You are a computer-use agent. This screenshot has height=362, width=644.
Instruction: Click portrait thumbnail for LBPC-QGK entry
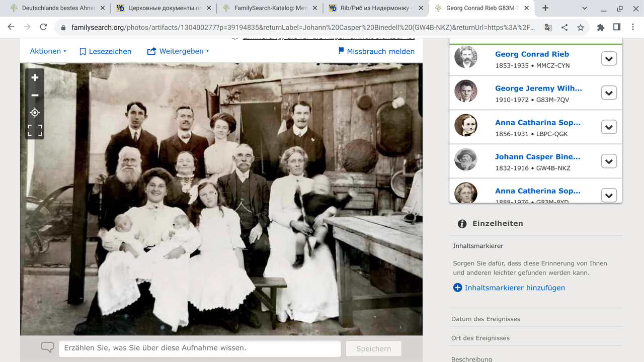[x=465, y=125]
